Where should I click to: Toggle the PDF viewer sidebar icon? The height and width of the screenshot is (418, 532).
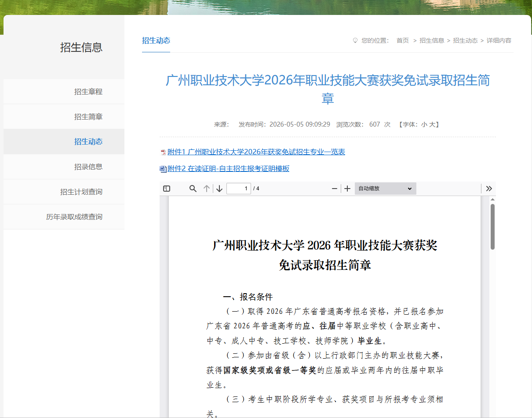pyautogui.click(x=167, y=189)
